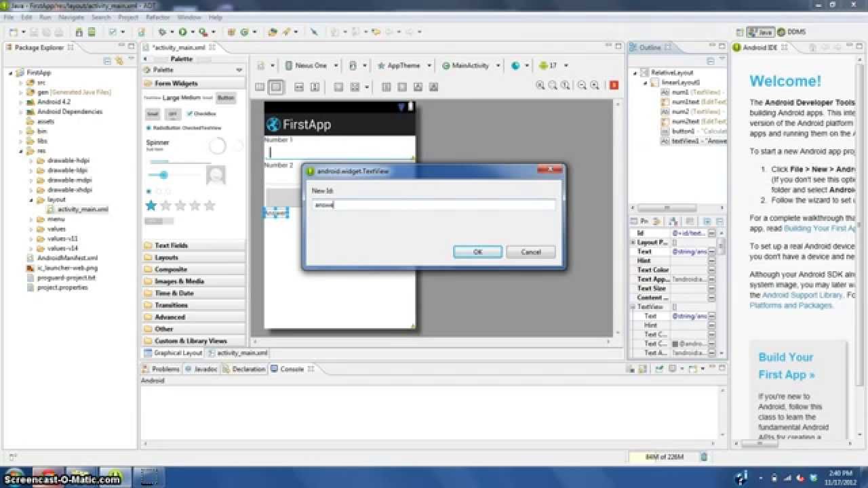Open the Layouts palette category
868x488 pixels.
[193, 258]
